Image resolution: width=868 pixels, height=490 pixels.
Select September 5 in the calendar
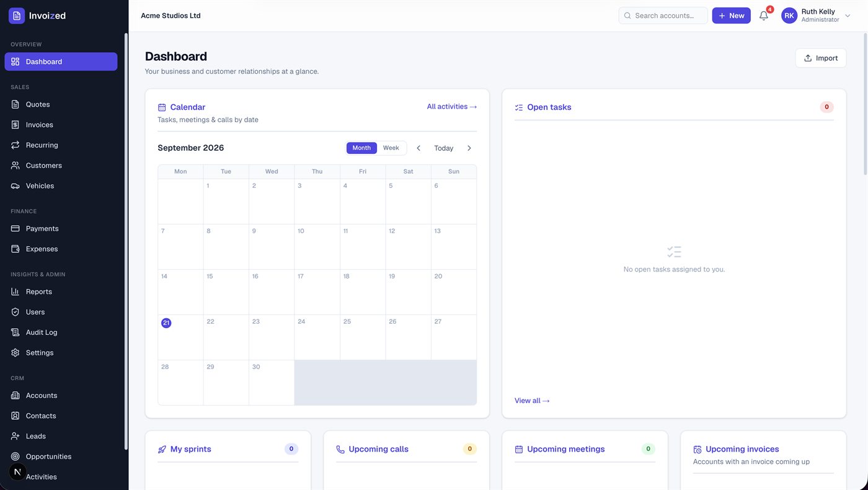pyautogui.click(x=408, y=201)
